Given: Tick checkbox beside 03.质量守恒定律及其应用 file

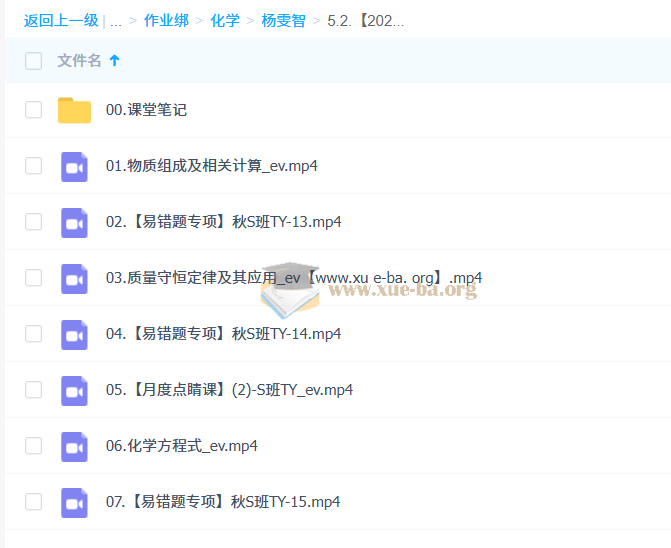Looking at the screenshot, I should coord(34,278).
